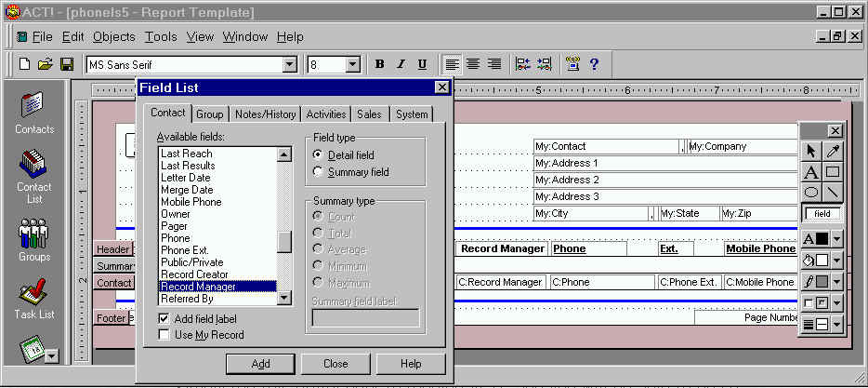
Task: Switch to the Activities tab
Action: (326, 114)
